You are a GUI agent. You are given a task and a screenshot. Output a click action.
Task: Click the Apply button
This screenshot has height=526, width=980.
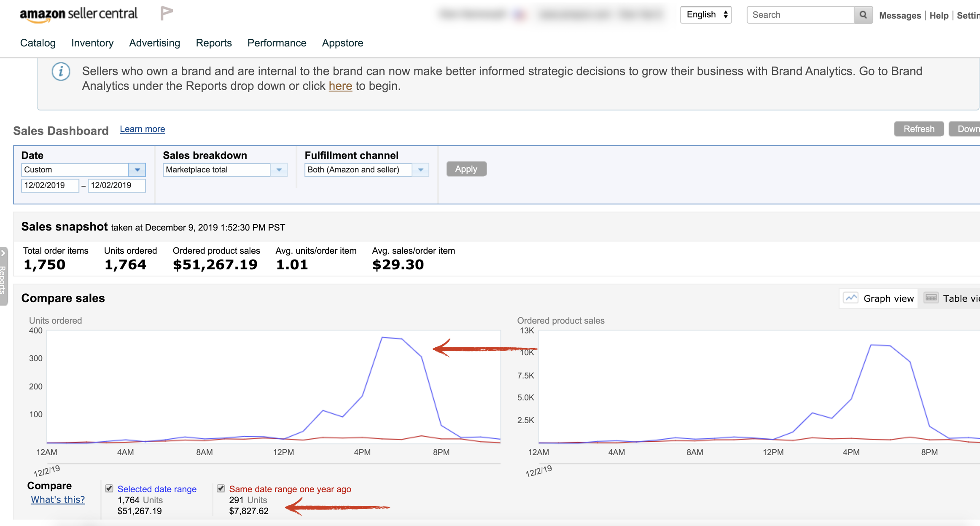click(466, 169)
